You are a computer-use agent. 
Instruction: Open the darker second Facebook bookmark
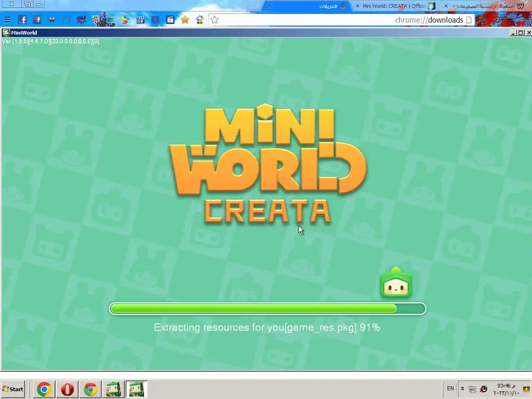pos(37,20)
